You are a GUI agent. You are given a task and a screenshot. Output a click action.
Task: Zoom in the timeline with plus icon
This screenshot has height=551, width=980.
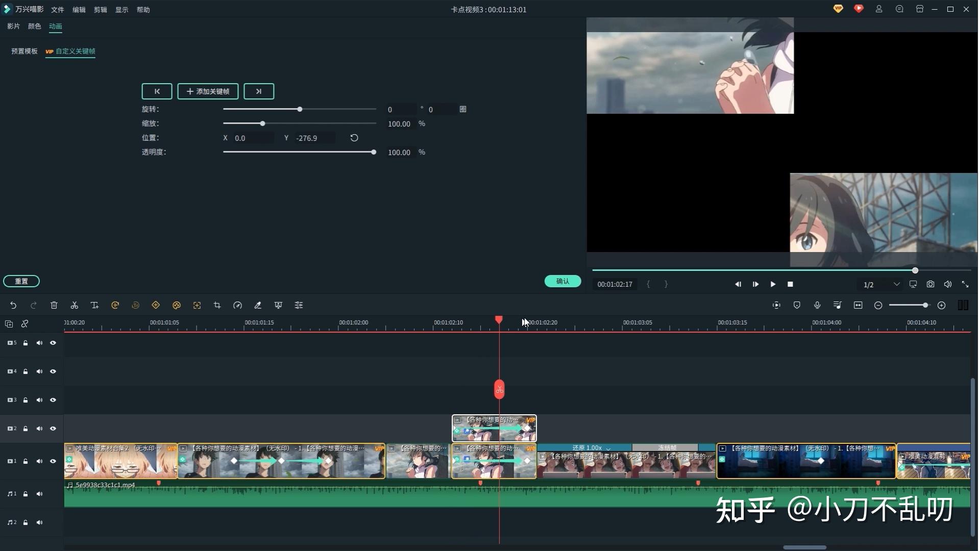942,305
